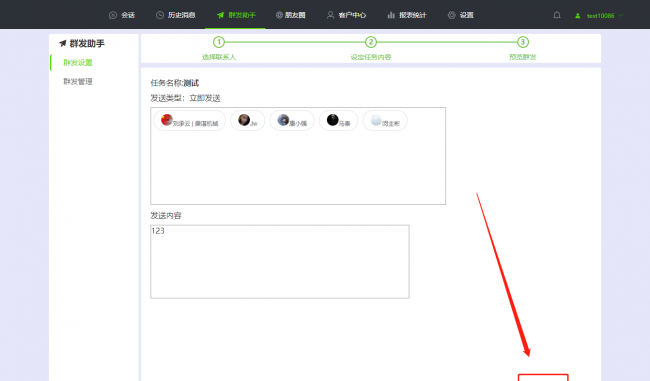Open the test10086 account dropdown

pos(599,16)
